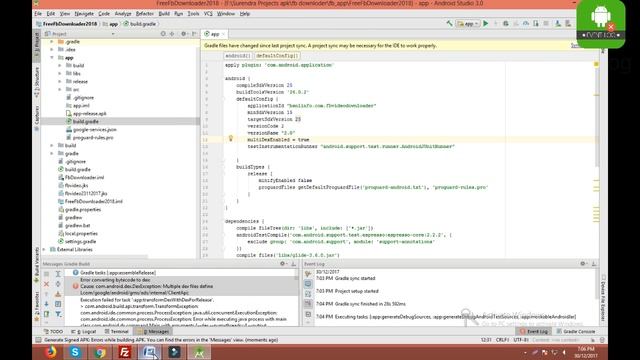Expand the External Libraries node
The width and height of the screenshot is (640, 360).
click(x=44, y=249)
